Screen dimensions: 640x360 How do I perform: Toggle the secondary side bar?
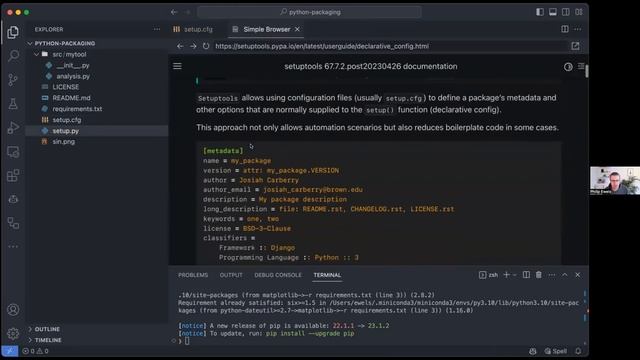coord(566,12)
